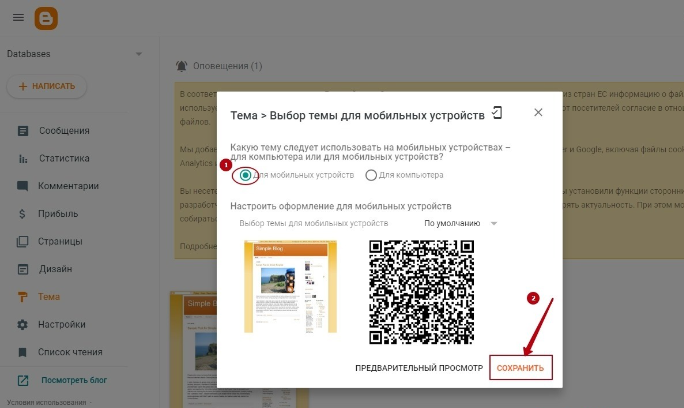
Task: Open the Условия использования link
Action: point(46,402)
